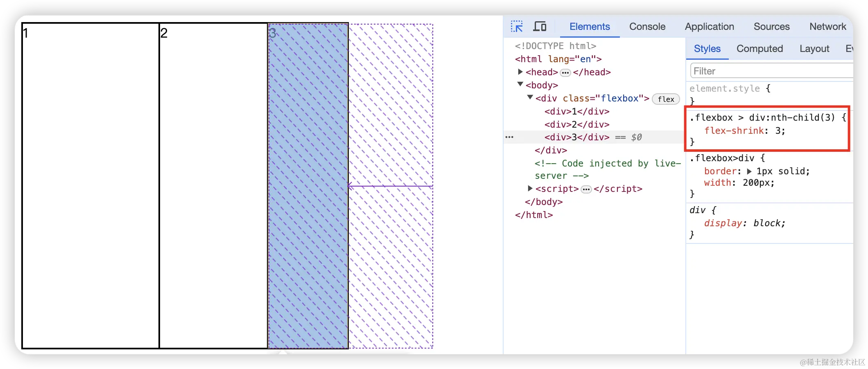Open the Application tab

[710, 27]
